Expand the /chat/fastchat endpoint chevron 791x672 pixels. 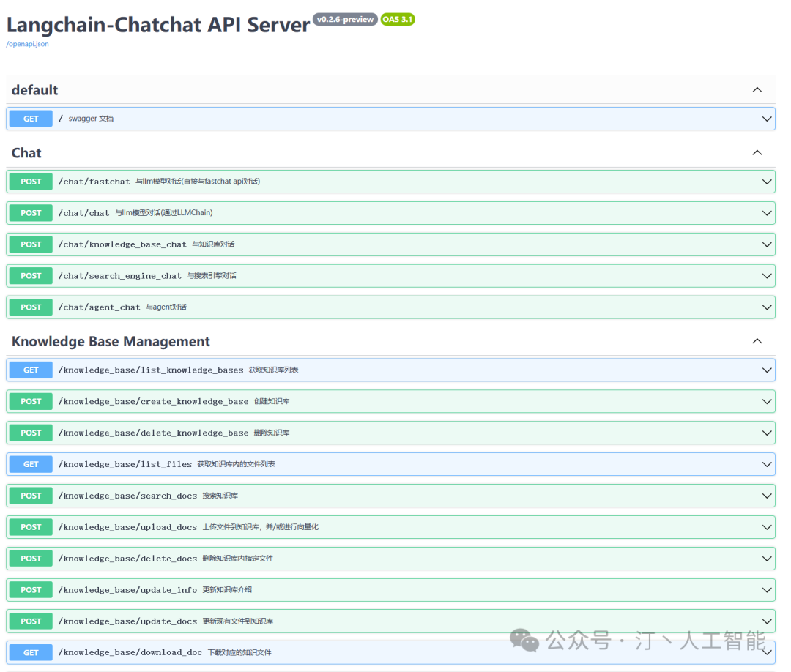(x=766, y=182)
